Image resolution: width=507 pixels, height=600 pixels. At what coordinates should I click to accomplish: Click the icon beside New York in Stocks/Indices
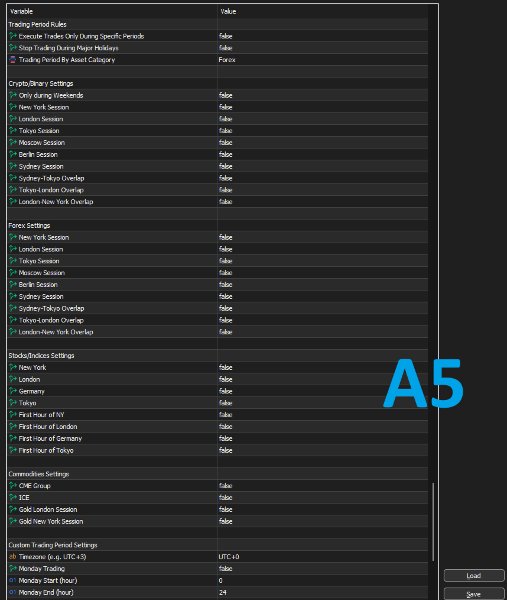tap(13, 367)
